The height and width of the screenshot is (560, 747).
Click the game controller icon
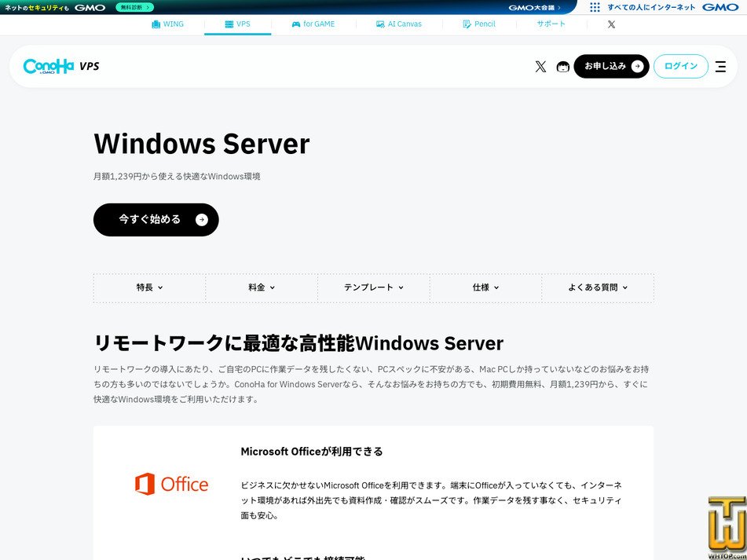coord(296,24)
